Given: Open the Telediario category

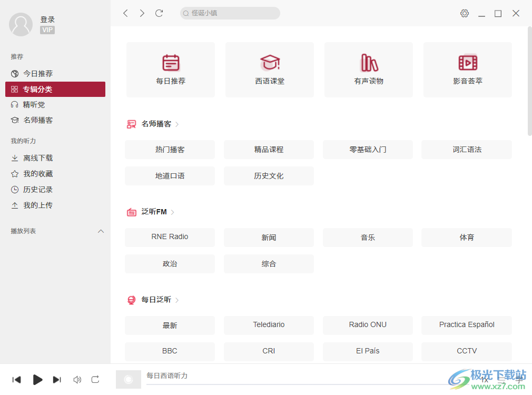Looking at the screenshot, I should [269, 325].
